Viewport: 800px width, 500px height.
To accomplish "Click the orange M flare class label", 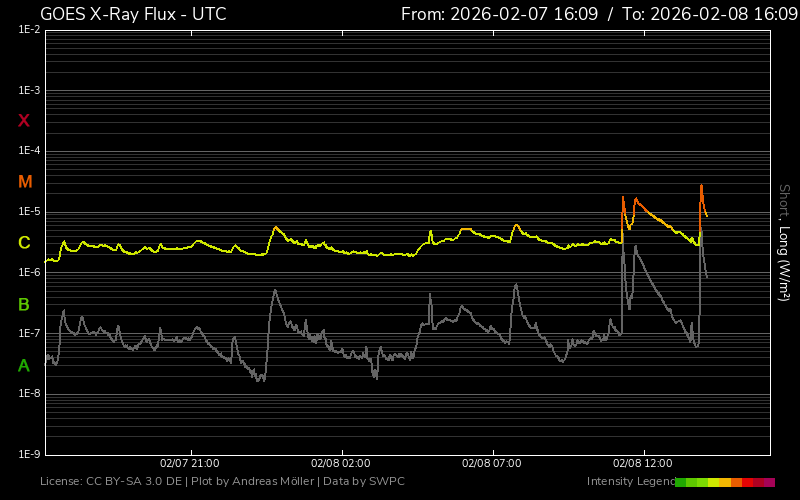I will [25, 182].
